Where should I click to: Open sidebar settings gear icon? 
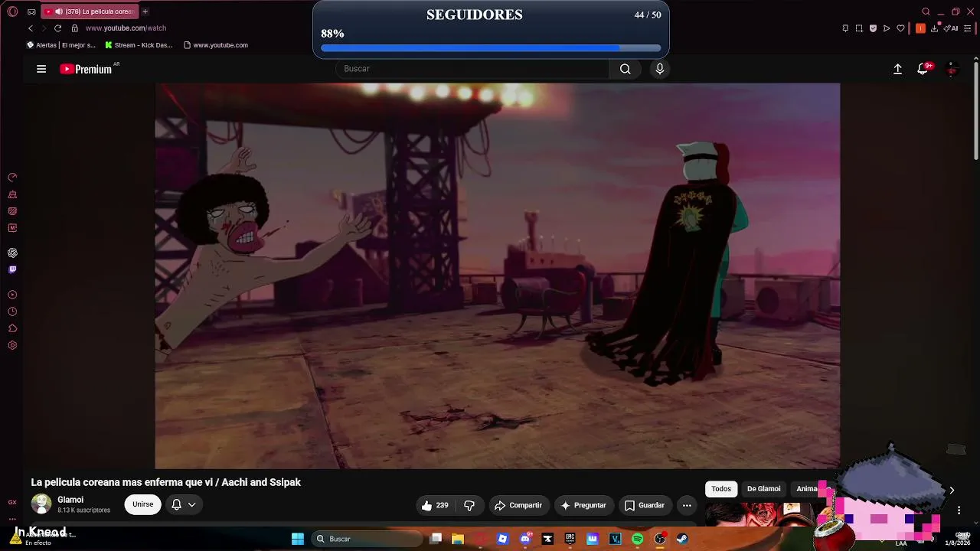coord(12,345)
